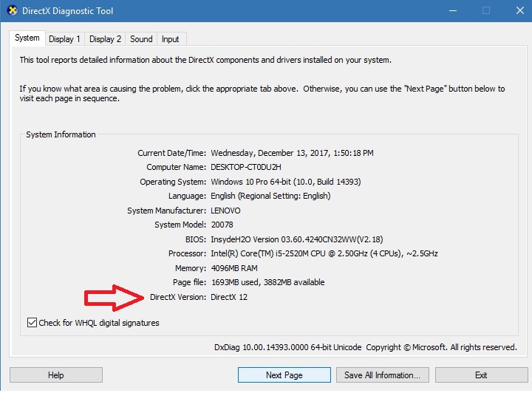Screen dimensions: 532x393
Task: Click the page file 1693MB used value
Action: pos(267,282)
